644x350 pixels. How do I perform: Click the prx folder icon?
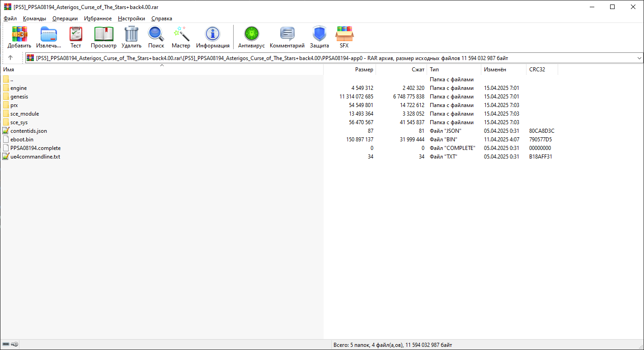point(6,105)
